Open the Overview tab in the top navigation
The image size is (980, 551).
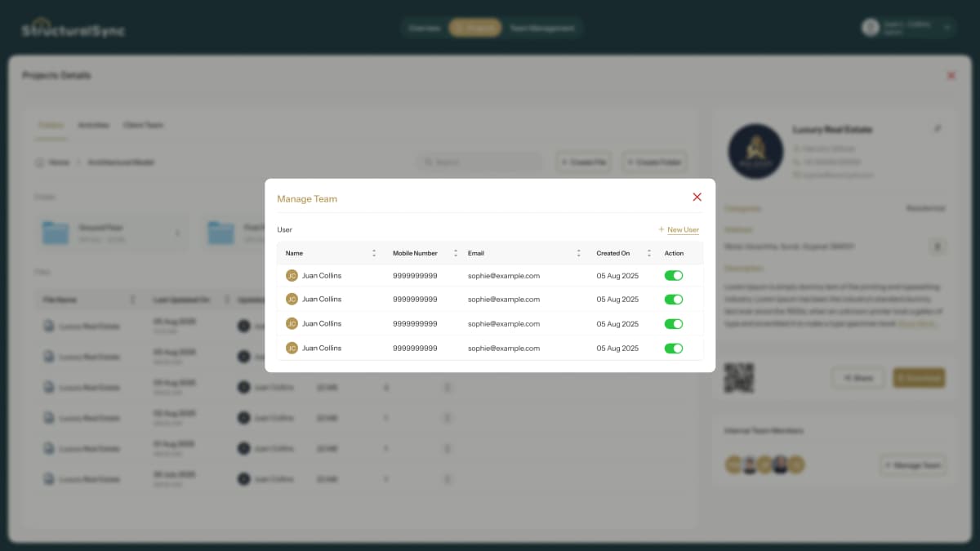click(x=424, y=27)
